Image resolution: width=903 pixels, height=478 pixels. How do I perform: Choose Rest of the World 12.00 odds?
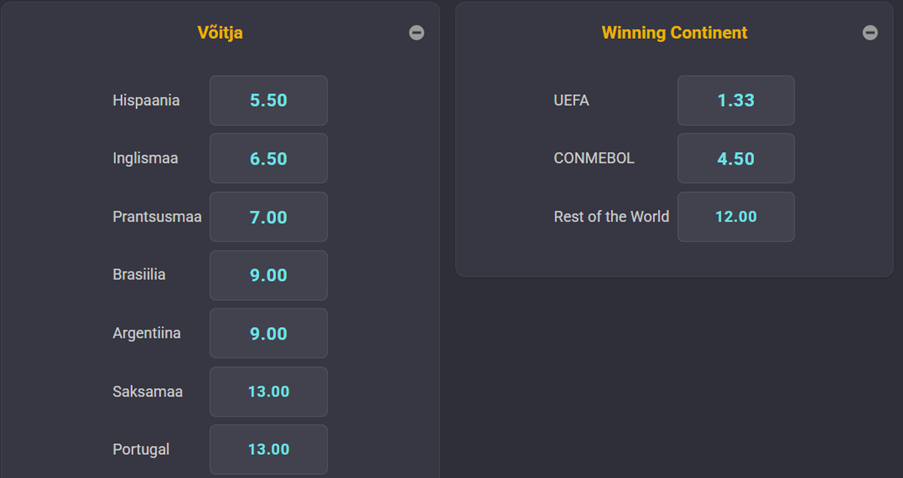click(x=735, y=217)
